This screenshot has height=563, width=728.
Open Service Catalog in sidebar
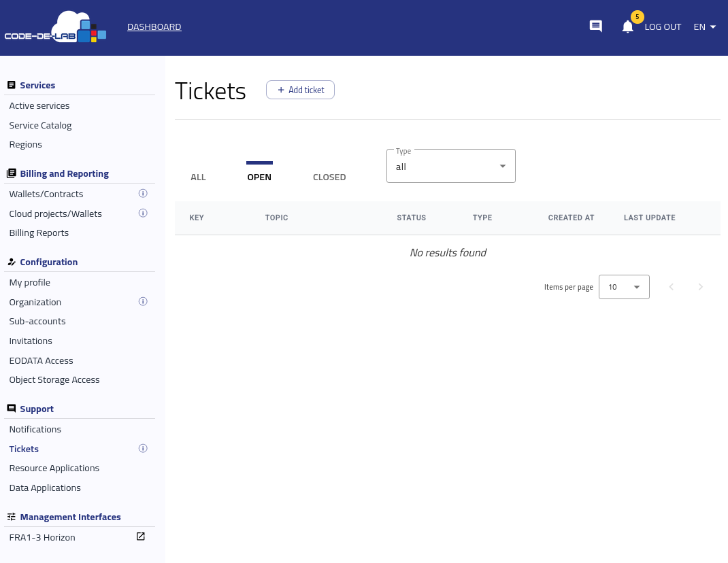coord(40,125)
